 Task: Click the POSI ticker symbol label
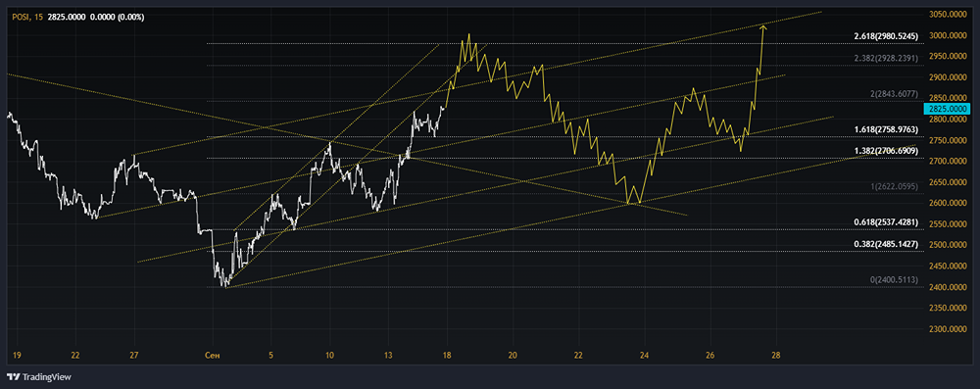point(21,18)
